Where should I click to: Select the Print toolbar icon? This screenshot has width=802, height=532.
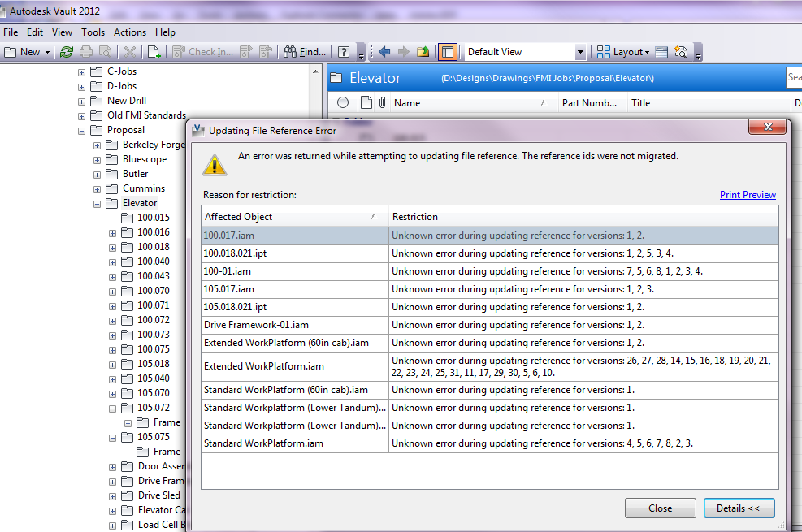pyautogui.click(x=85, y=51)
